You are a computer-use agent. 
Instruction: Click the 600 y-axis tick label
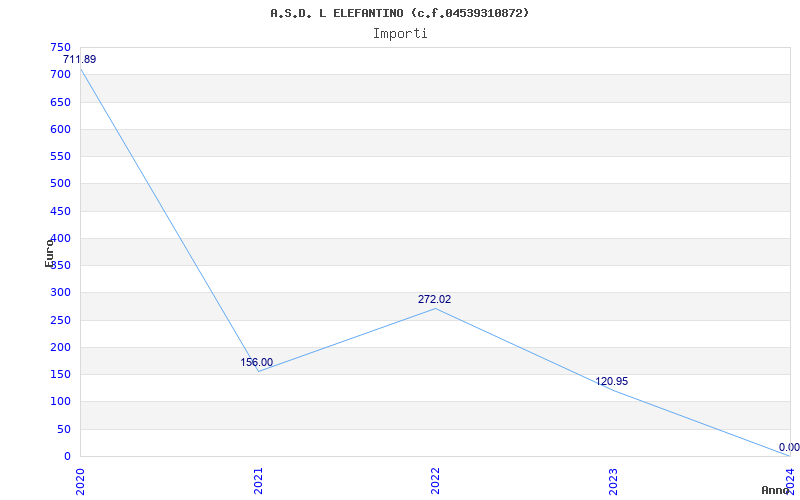click(x=60, y=129)
